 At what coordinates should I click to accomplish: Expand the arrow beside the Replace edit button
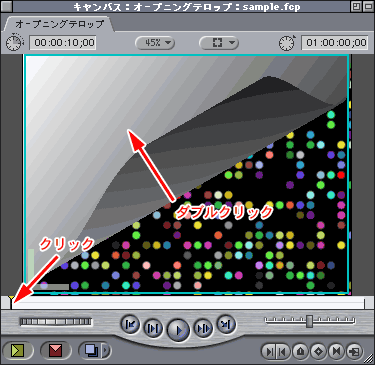coord(106,350)
